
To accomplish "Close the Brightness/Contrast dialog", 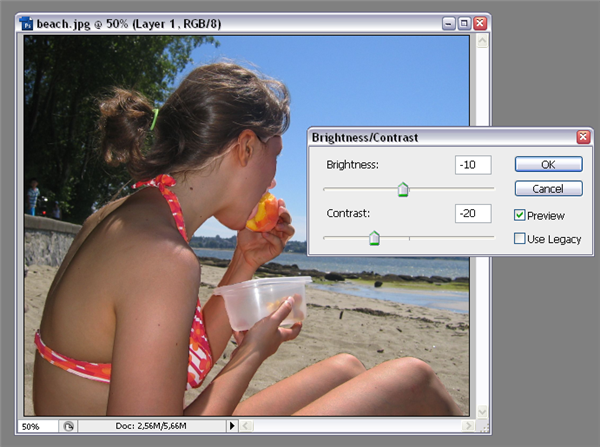I will coord(583,137).
